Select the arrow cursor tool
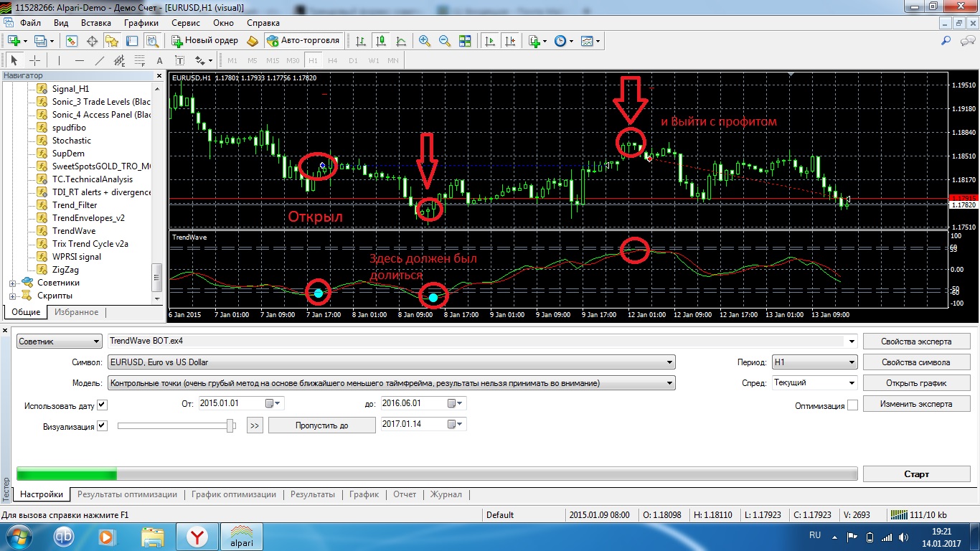 point(14,61)
